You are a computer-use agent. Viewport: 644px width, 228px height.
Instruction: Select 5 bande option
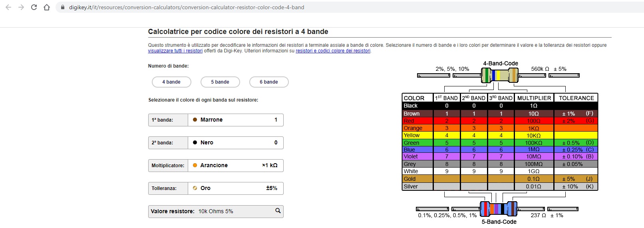point(220,82)
